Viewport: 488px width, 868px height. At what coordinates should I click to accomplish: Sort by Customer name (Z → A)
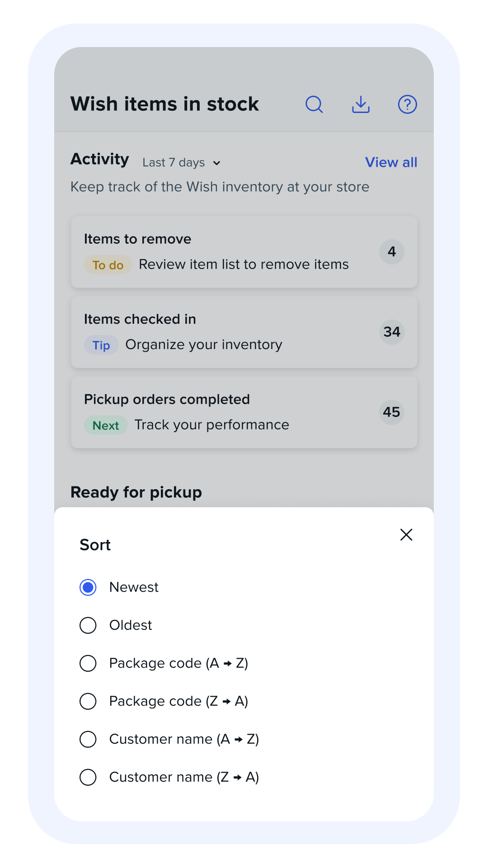tap(88, 777)
